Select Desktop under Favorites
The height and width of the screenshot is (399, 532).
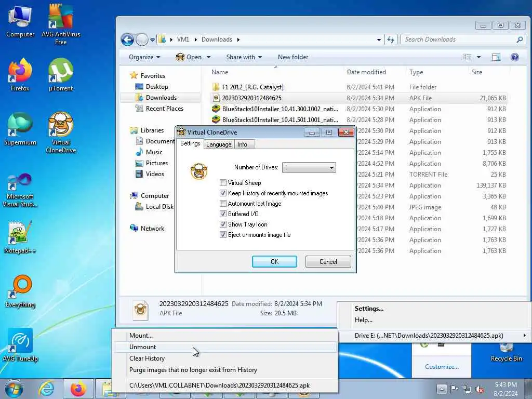[157, 87]
